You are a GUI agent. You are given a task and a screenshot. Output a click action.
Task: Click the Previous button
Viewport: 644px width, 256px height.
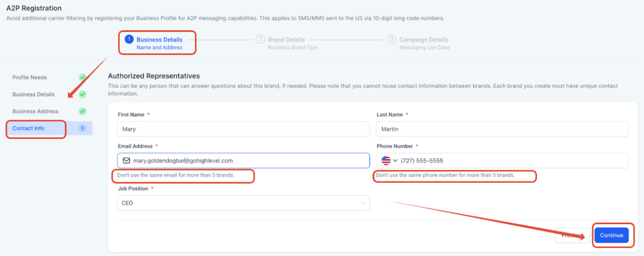pyautogui.click(x=572, y=235)
